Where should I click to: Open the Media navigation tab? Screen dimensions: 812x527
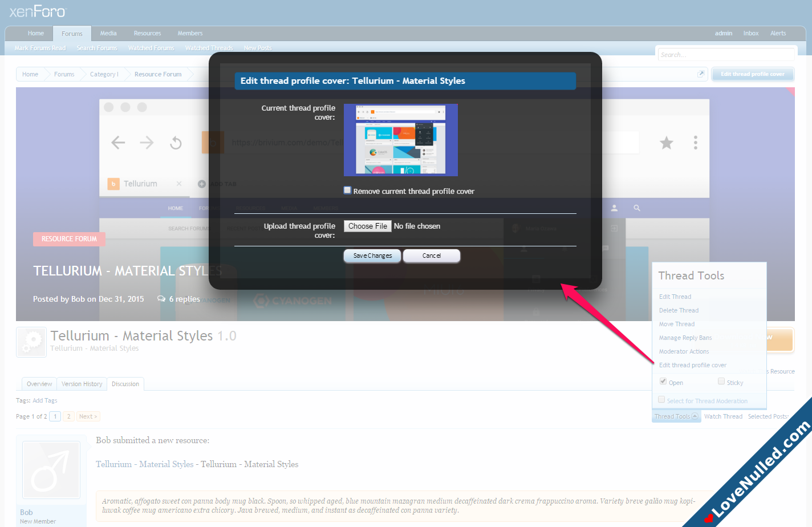coord(108,33)
